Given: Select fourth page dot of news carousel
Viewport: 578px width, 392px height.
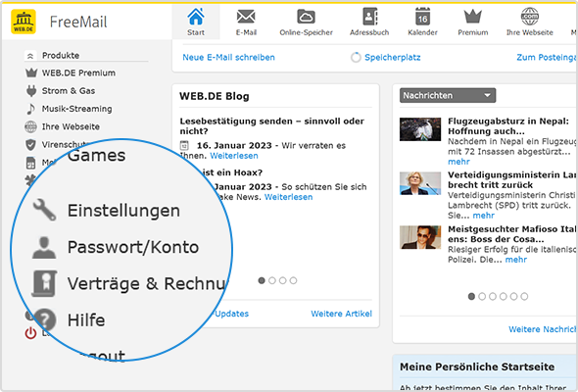Looking at the screenshot, I should point(504,297).
